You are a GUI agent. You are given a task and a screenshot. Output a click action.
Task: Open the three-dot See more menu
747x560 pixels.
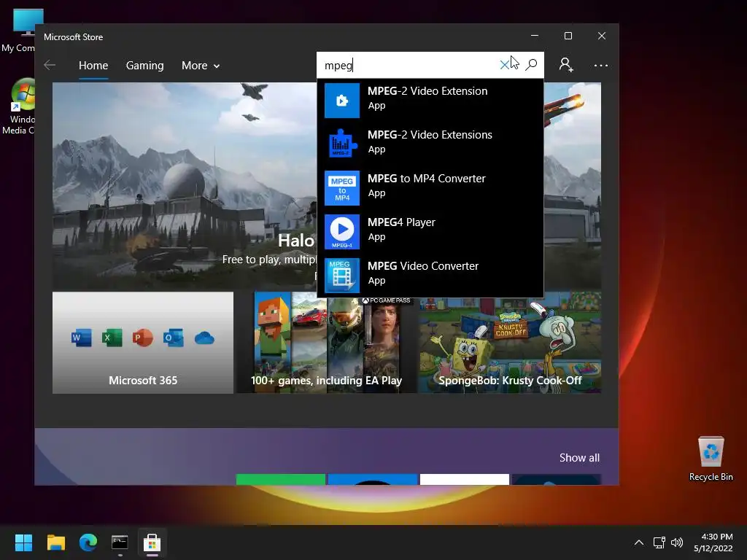pos(601,65)
